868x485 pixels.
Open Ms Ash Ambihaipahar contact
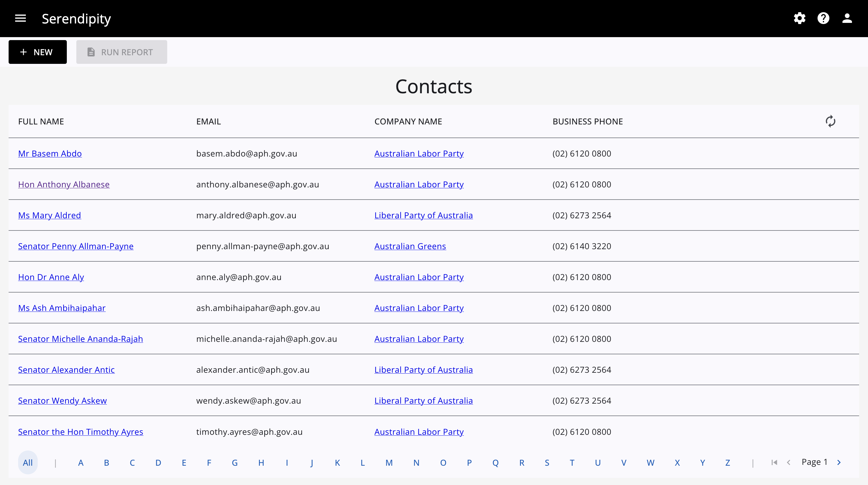(x=62, y=308)
